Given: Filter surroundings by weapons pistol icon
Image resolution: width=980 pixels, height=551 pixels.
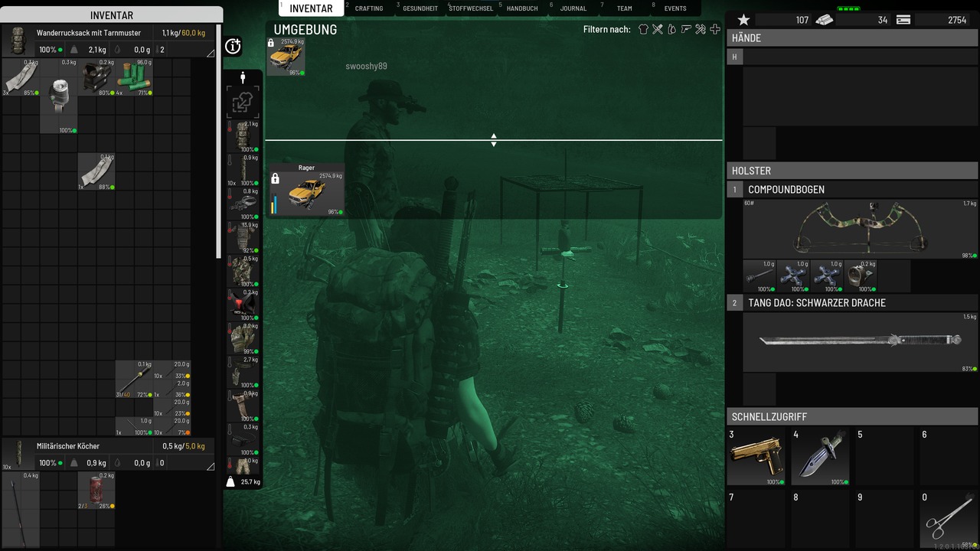Looking at the screenshot, I should click(686, 29).
